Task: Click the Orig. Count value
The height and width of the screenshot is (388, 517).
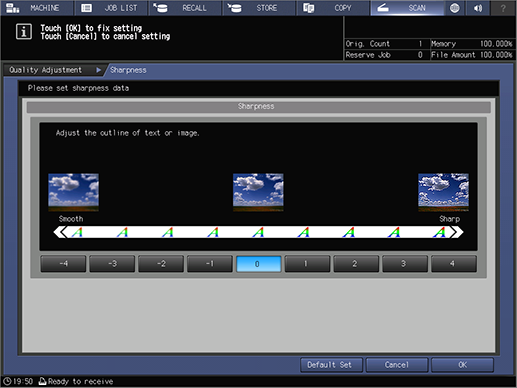Action: click(x=420, y=44)
